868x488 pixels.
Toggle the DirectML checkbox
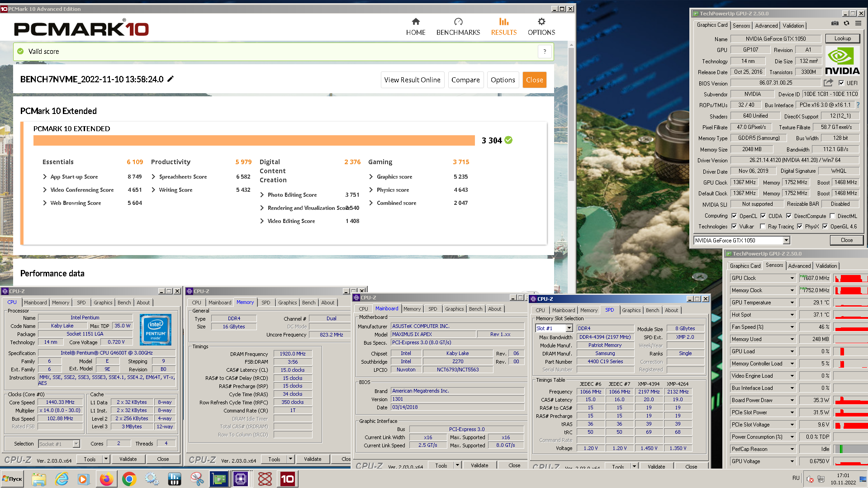(832, 216)
